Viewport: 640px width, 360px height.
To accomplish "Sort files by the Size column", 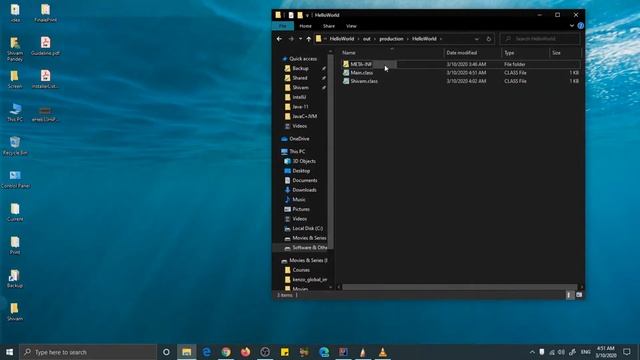I will pyautogui.click(x=565, y=53).
